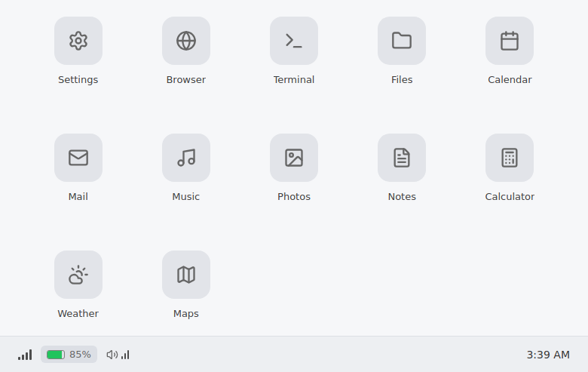Open the battery indicator showing 85%
This screenshot has width=588, height=372.
(69, 355)
